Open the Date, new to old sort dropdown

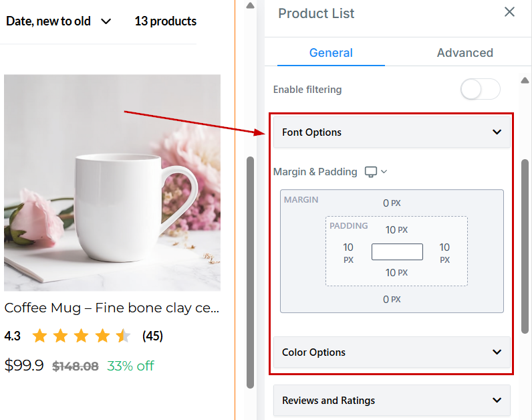click(58, 21)
